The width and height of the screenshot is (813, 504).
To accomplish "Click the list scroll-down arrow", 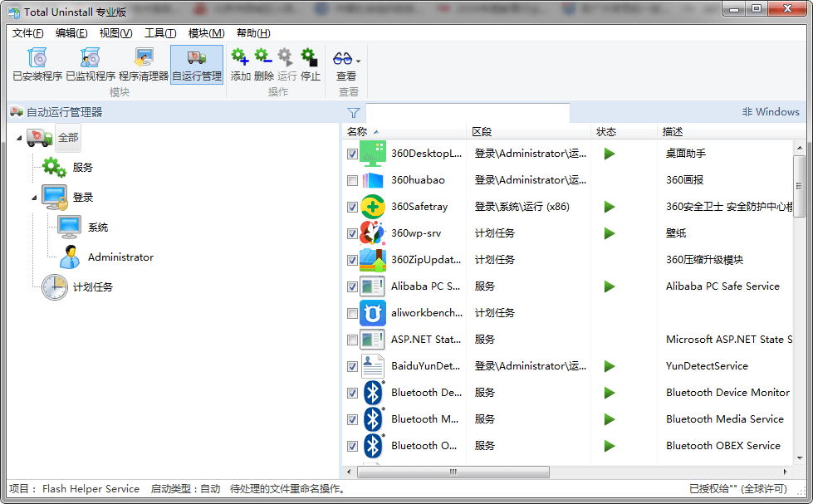I will (799, 458).
